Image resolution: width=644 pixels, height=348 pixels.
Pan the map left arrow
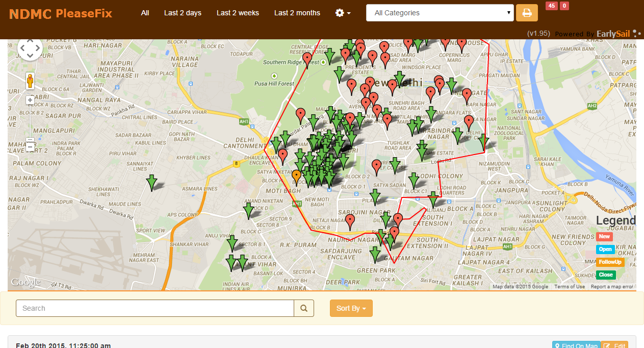pyautogui.click(x=22, y=48)
